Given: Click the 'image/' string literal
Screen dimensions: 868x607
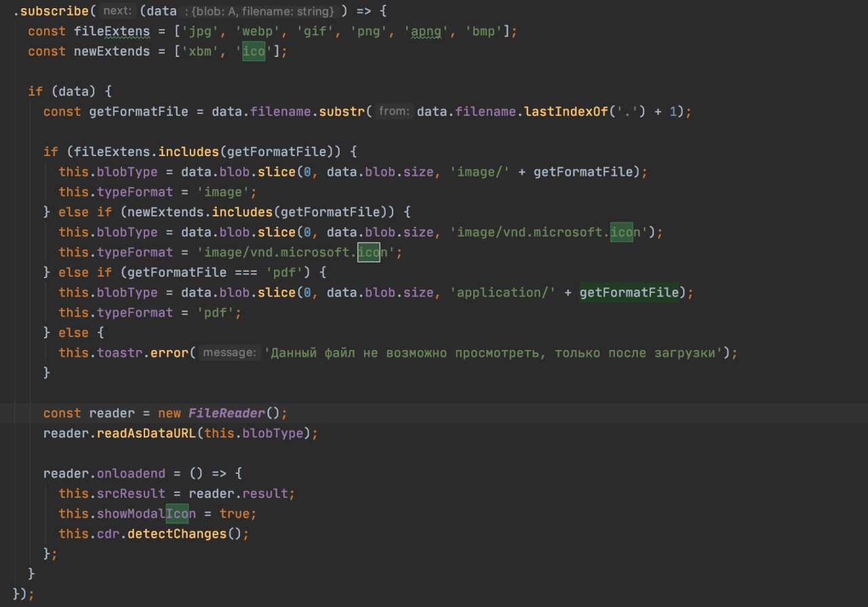Looking at the screenshot, I should [479, 172].
